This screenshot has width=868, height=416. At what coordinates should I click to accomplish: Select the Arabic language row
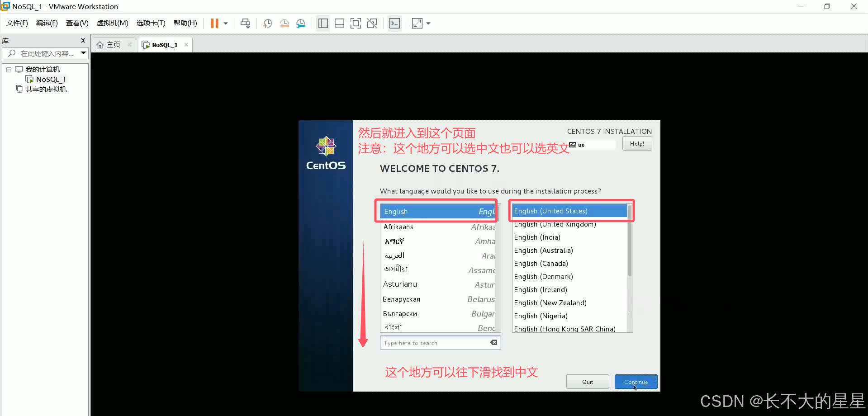point(438,255)
